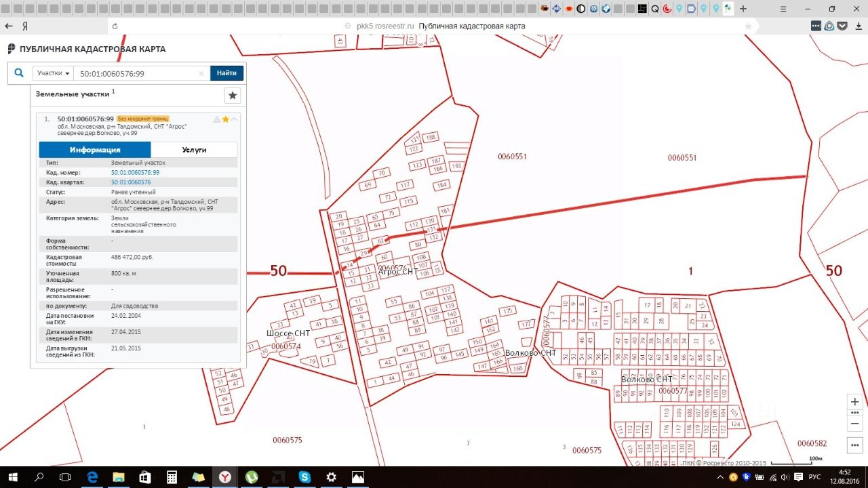Select the Информация tab
The height and width of the screenshot is (488, 868).
[95, 150]
